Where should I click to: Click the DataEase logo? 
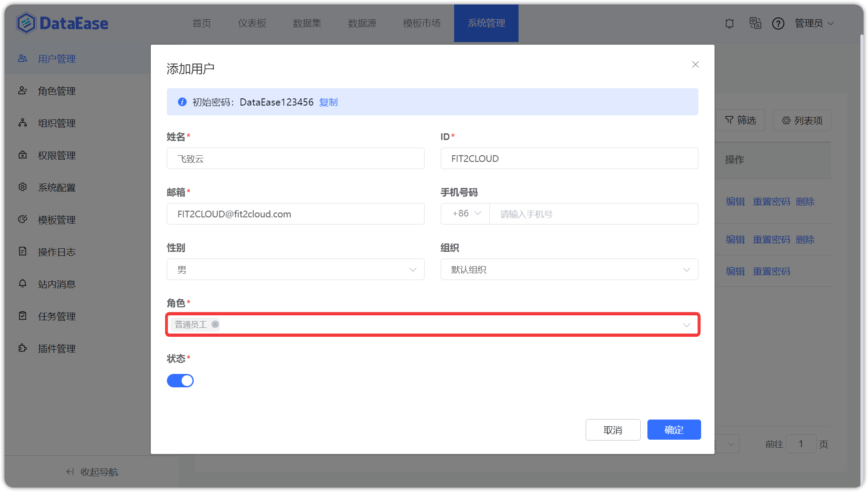coord(62,23)
